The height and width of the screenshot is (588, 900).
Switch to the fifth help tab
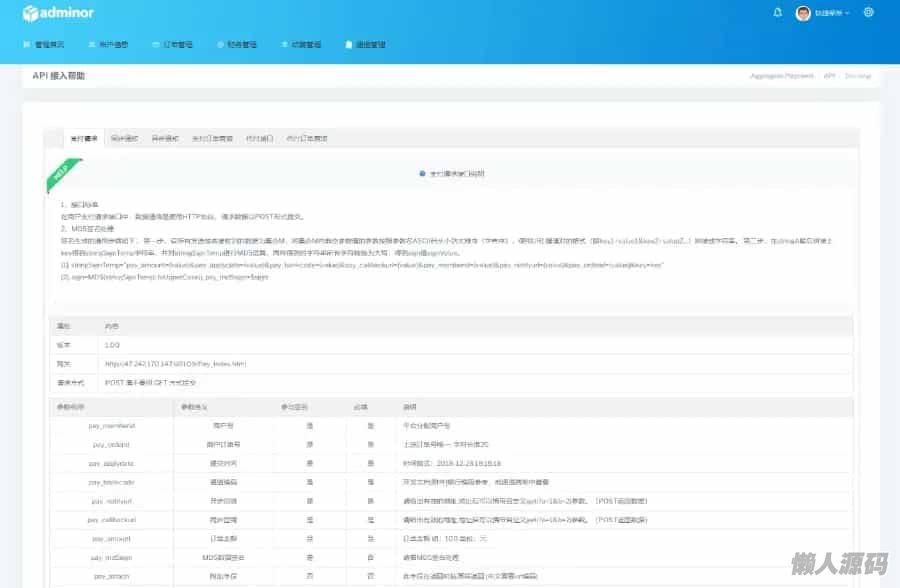tap(259, 138)
